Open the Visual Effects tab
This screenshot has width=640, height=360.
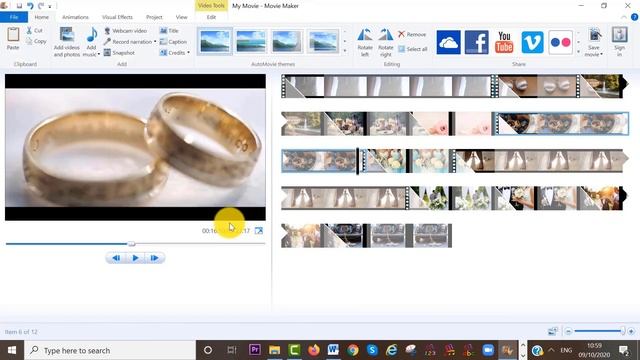[x=117, y=17]
